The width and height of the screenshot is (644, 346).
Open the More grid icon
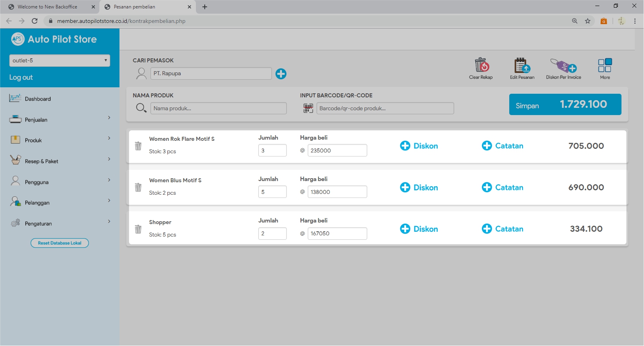point(605,65)
